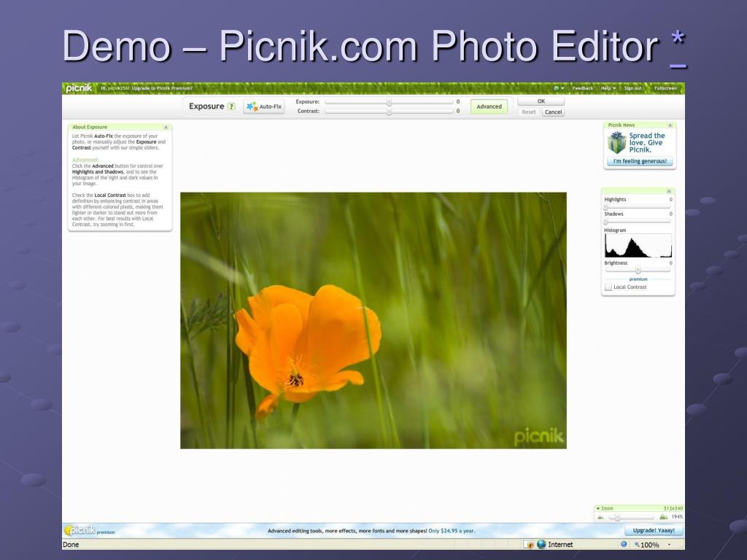Click the blue circular icon beside zoom level
The image size is (747, 560).
[x=624, y=544]
